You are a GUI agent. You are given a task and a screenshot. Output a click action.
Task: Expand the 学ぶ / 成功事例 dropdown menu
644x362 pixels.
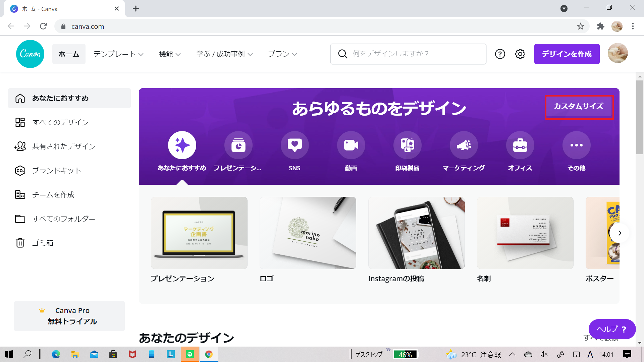(x=224, y=54)
